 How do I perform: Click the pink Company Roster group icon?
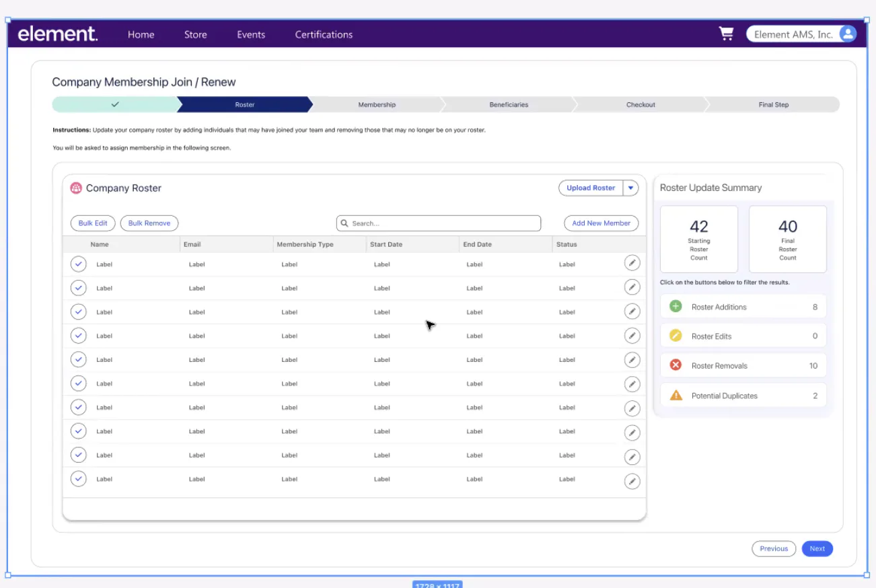(76, 188)
